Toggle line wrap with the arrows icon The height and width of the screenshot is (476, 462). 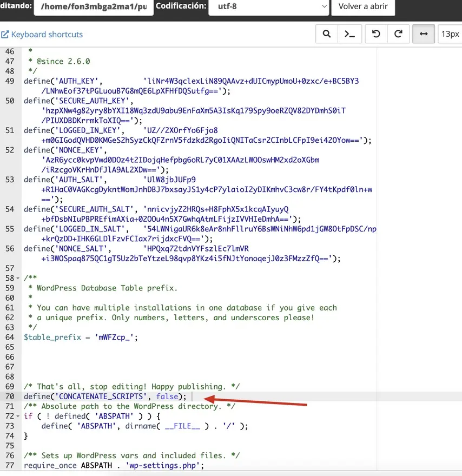[x=424, y=34]
